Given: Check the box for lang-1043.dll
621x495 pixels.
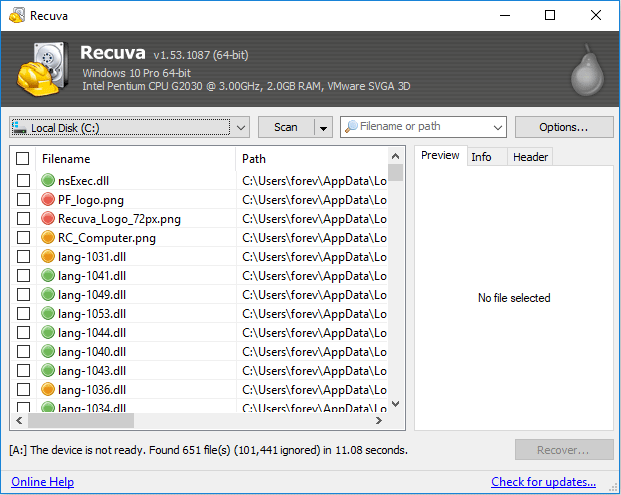Looking at the screenshot, I should tap(23, 371).
